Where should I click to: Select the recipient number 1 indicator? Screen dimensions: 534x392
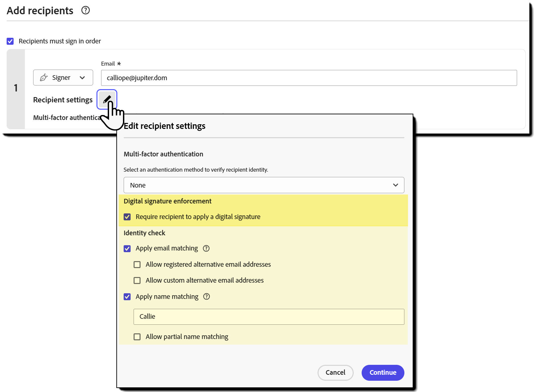[16, 88]
